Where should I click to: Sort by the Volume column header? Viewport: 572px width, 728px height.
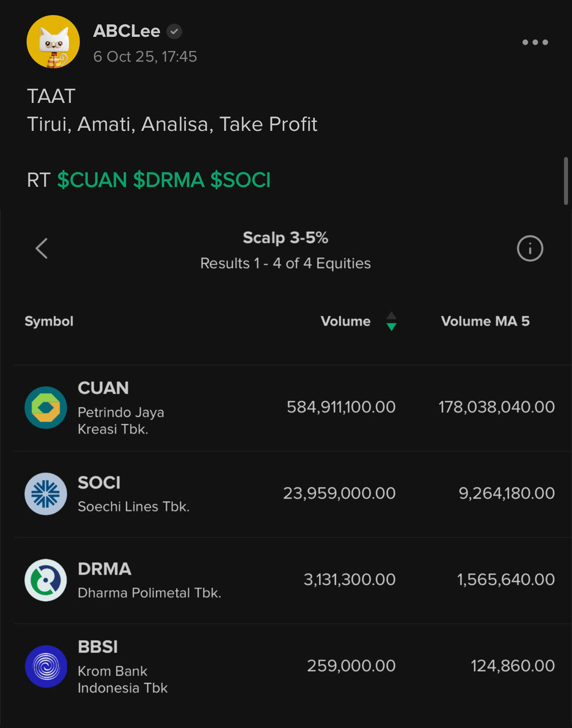pos(345,321)
